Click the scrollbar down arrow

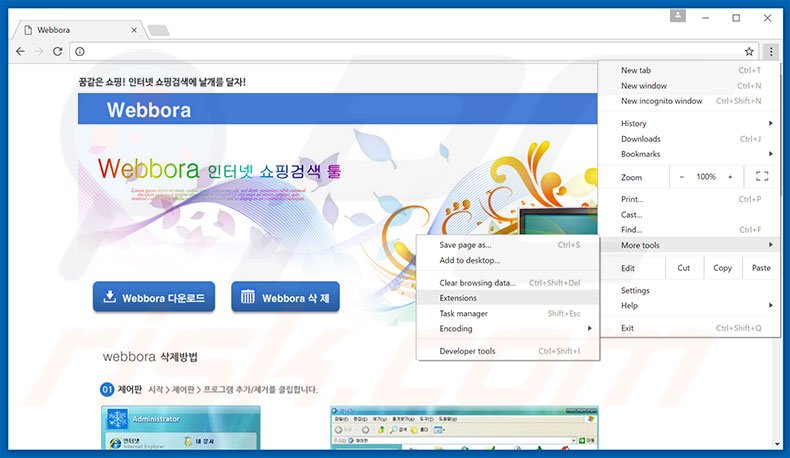[x=778, y=444]
